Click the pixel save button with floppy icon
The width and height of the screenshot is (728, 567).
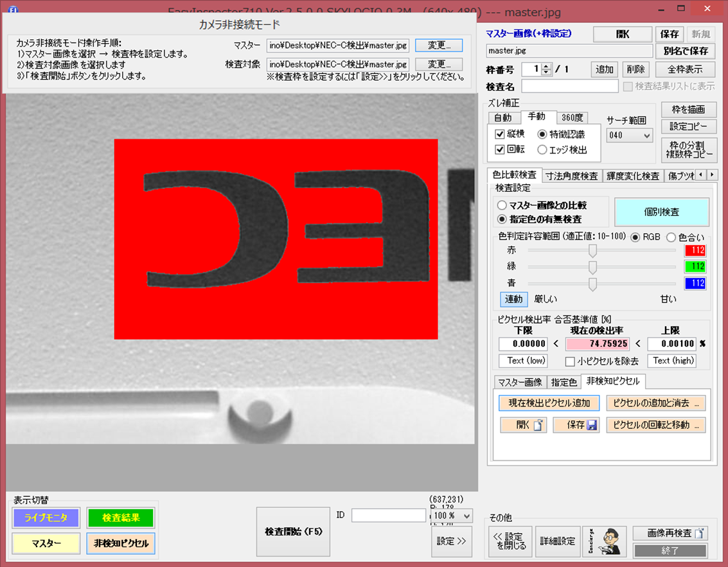point(576,425)
